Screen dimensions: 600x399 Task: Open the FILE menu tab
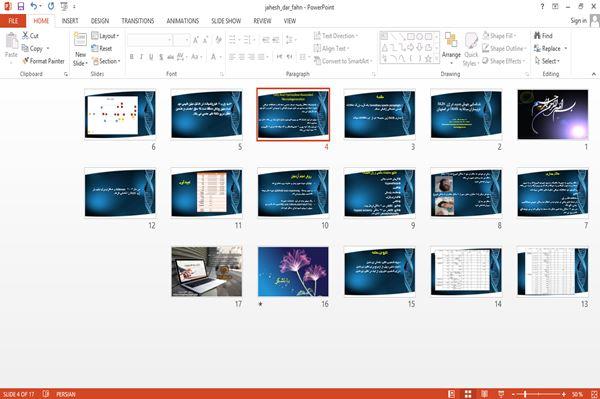(x=13, y=21)
